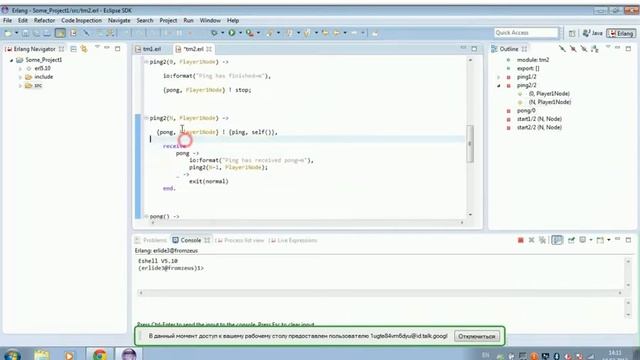
Task: Expand the include folder
Action: click(x=20, y=77)
